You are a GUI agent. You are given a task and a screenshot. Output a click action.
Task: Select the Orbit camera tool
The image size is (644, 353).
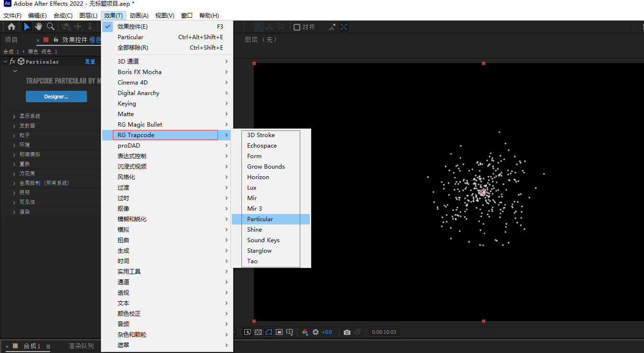[x=66, y=27]
